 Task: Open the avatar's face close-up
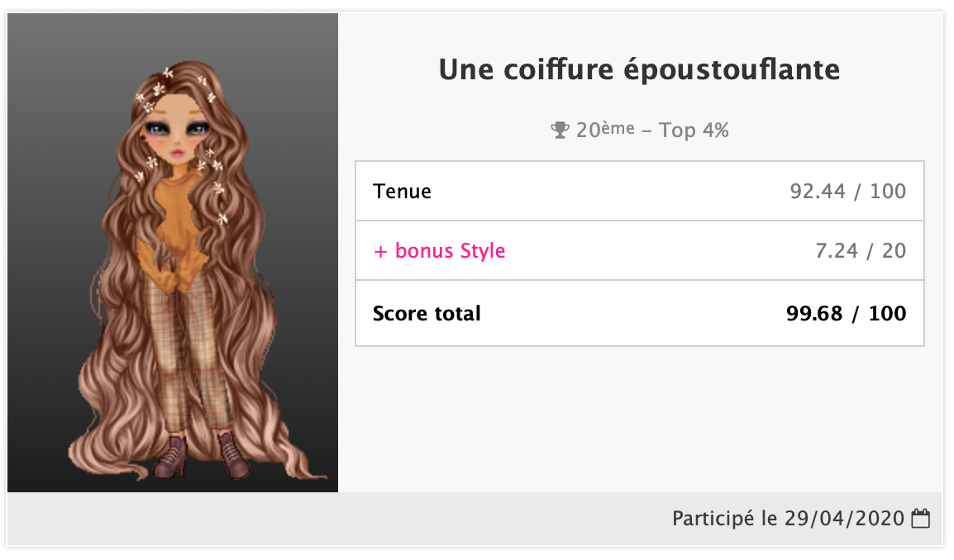(175, 131)
